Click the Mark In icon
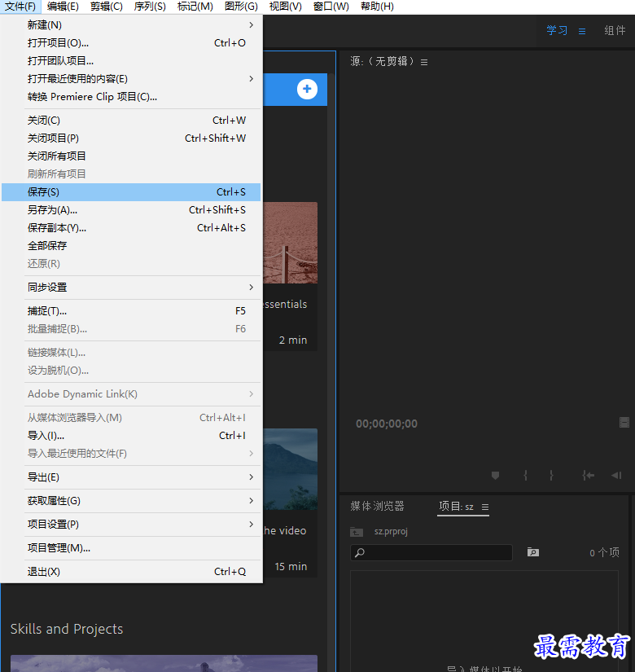 525,475
